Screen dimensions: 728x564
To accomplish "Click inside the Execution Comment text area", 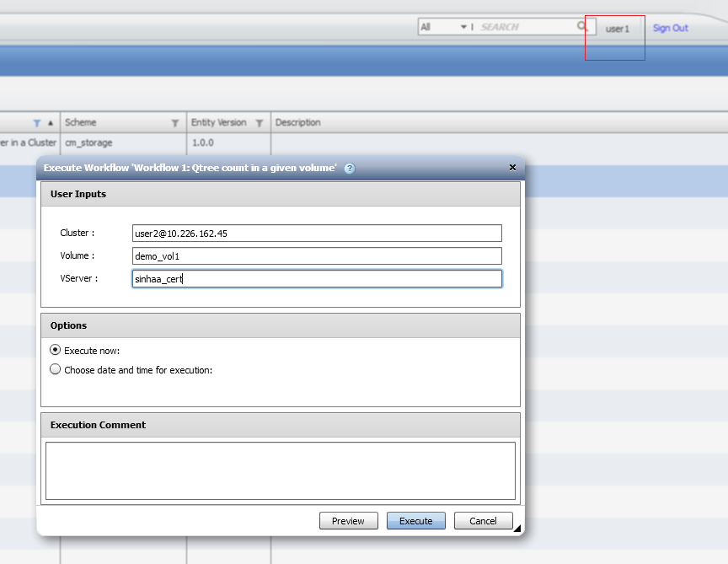I will 281,470.
